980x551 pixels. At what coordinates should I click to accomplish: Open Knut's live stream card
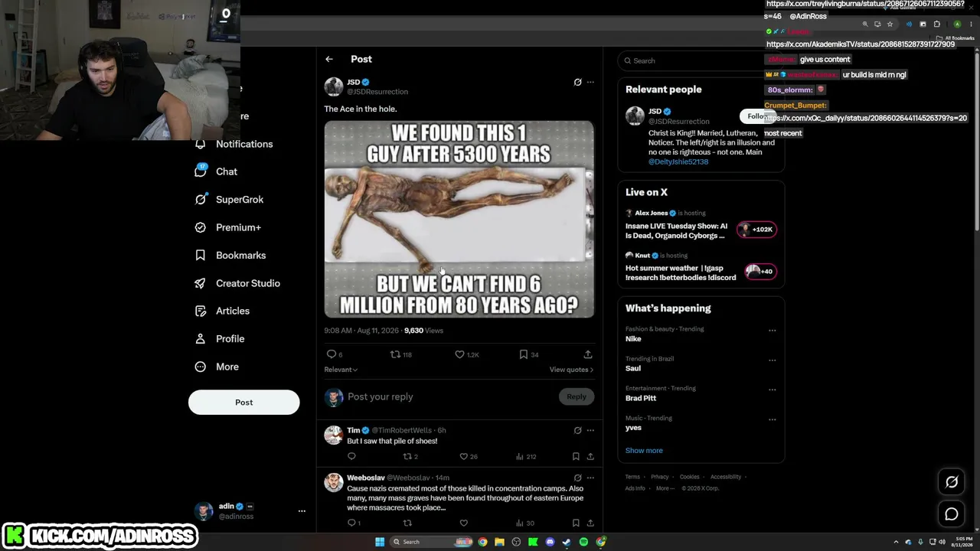click(701, 267)
